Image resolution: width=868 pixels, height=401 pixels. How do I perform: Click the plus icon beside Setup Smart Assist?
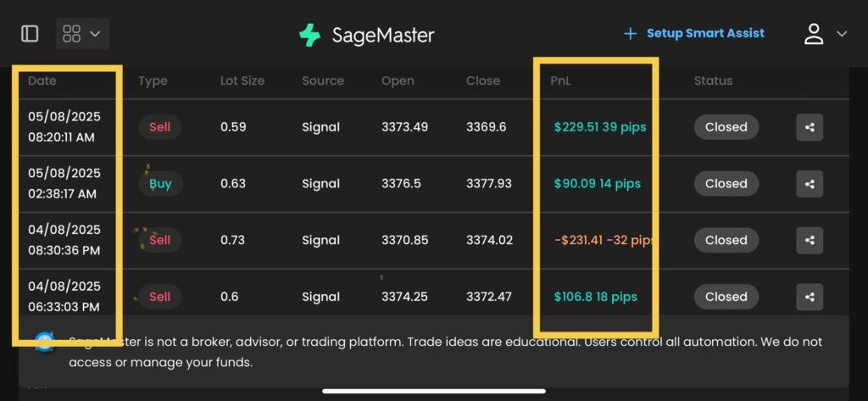(x=630, y=34)
